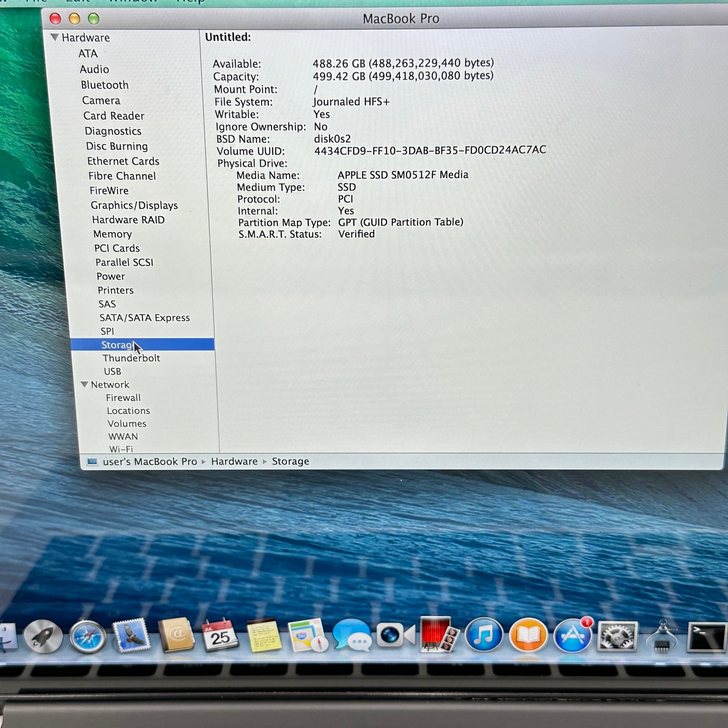Select Volumes under Network
The width and height of the screenshot is (728, 728).
pyautogui.click(x=127, y=424)
